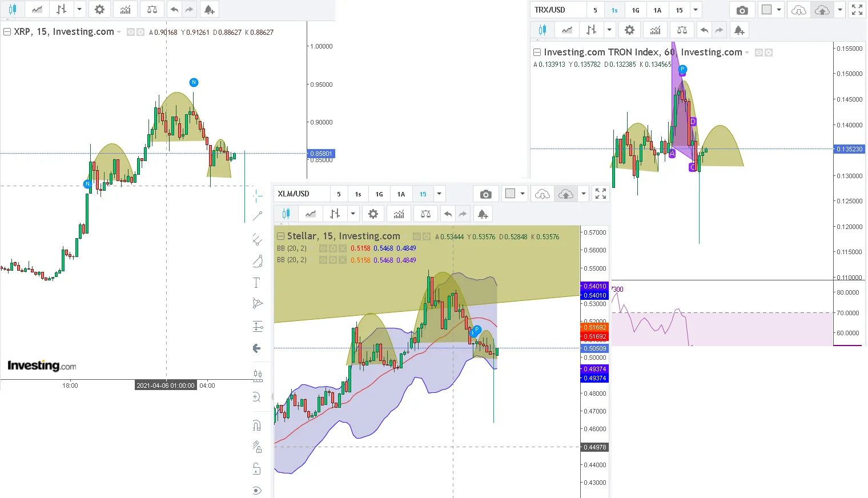Take snapshot of XLM/USD chart
The image size is (868, 498).
pyautogui.click(x=485, y=194)
